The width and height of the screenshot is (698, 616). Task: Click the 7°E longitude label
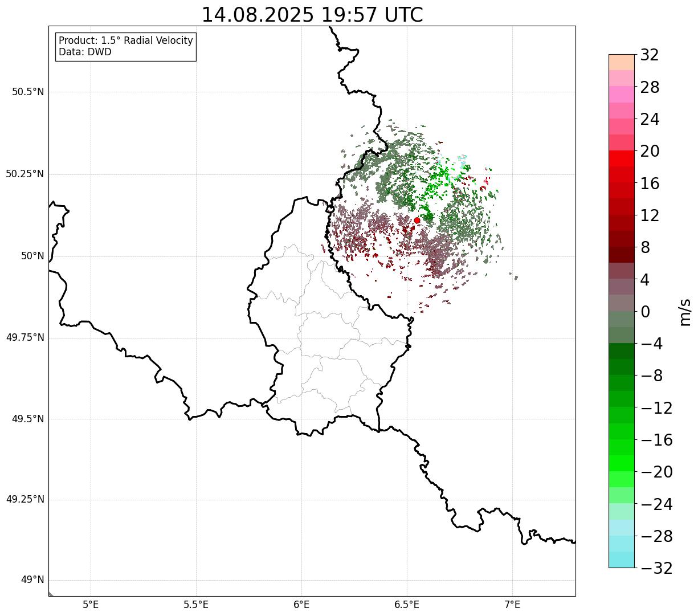click(512, 605)
